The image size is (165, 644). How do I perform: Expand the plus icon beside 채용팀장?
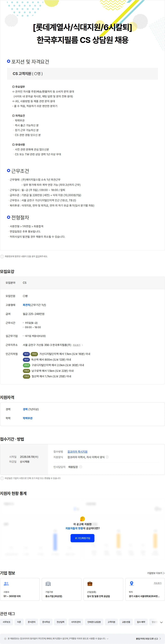tap(80, 467)
